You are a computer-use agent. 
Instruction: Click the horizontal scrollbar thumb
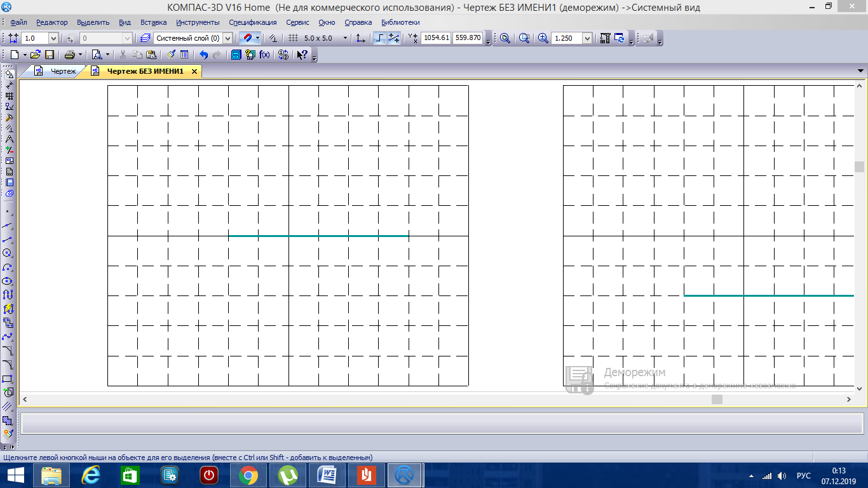pos(717,399)
